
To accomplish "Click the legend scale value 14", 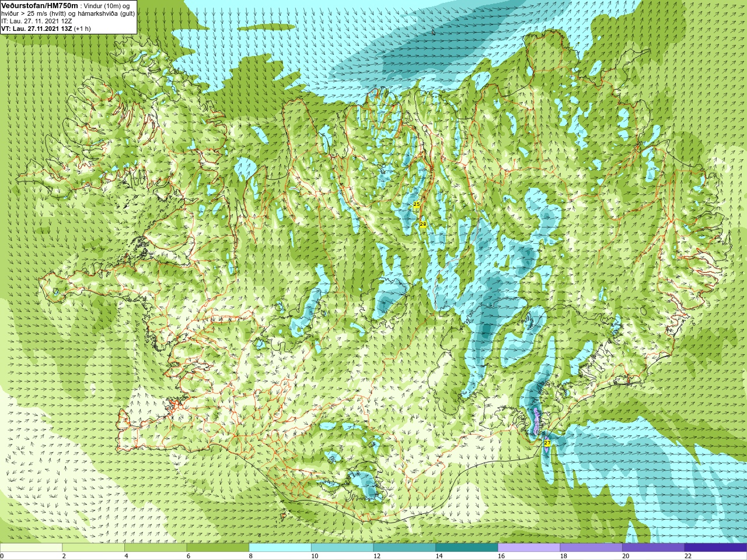I will coord(439,556).
